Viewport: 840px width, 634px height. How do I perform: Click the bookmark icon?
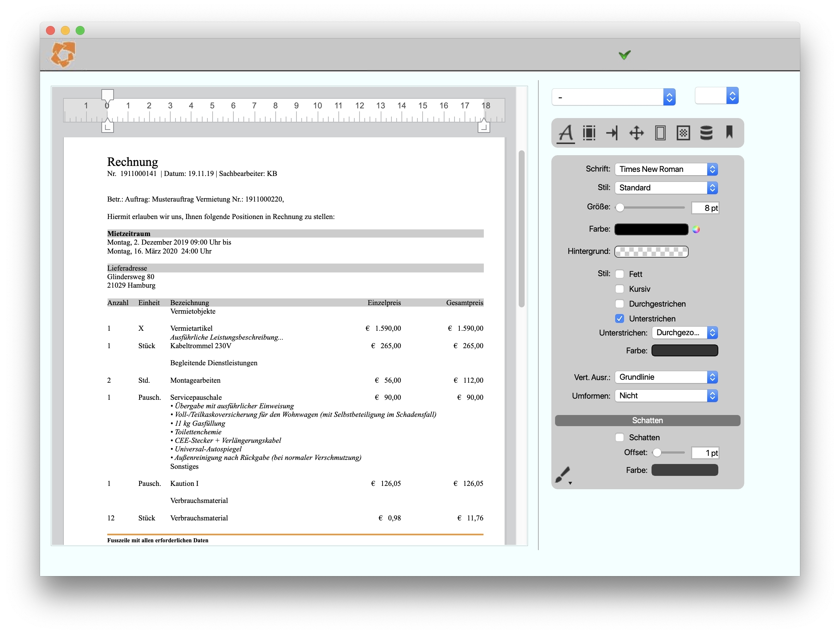coord(729,133)
